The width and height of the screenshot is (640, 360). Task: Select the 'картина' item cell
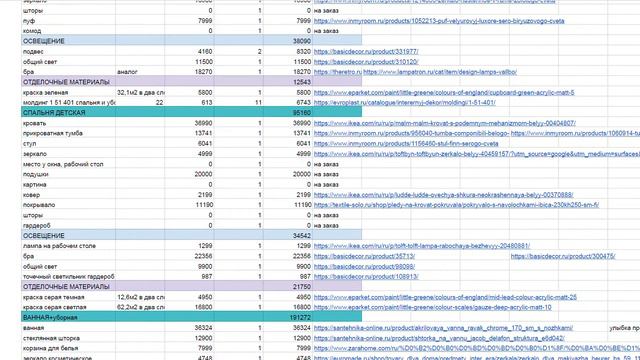[x=68, y=184]
